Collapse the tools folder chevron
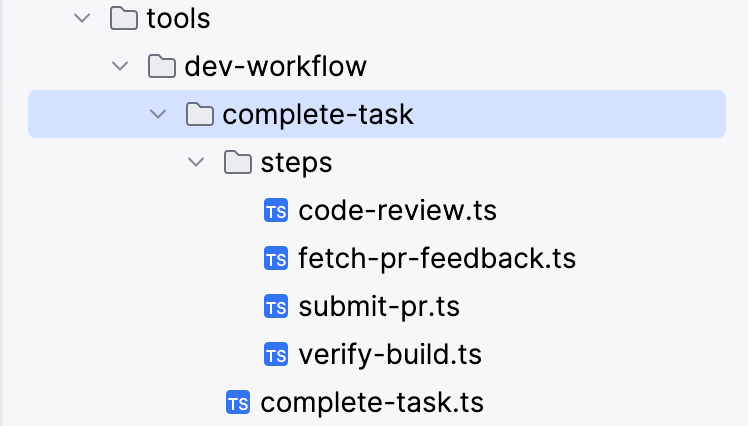This screenshot has width=748, height=426. tap(82, 19)
